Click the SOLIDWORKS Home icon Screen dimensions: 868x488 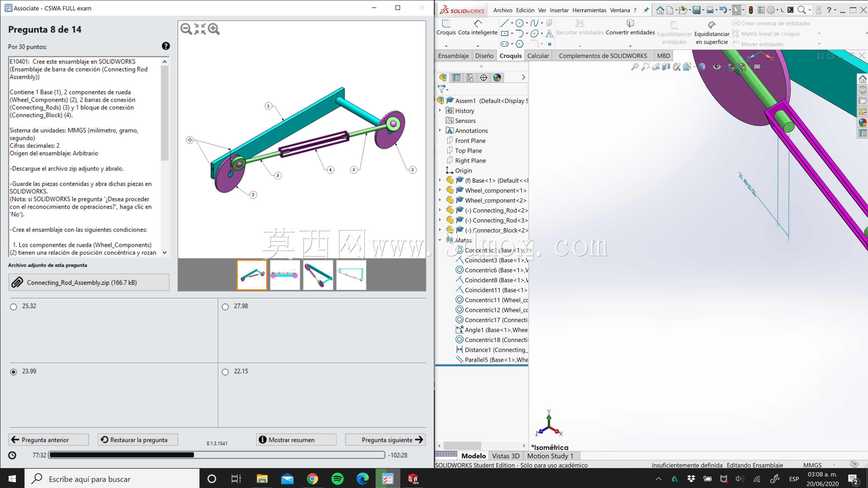click(x=660, y=10)
